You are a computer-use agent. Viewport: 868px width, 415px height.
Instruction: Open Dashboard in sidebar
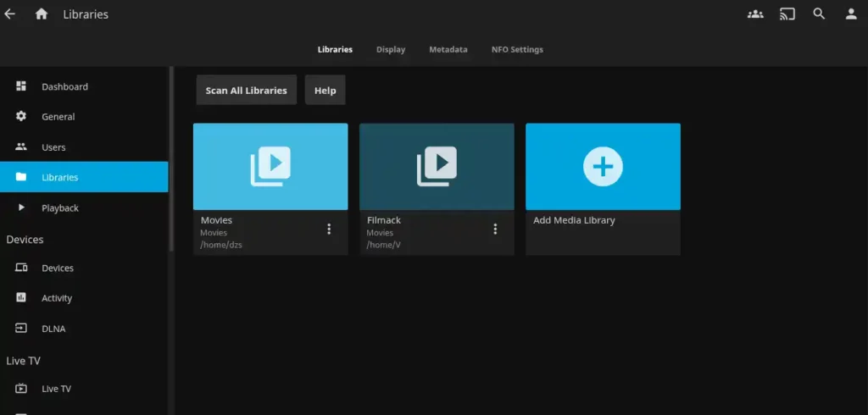[84, 86]
